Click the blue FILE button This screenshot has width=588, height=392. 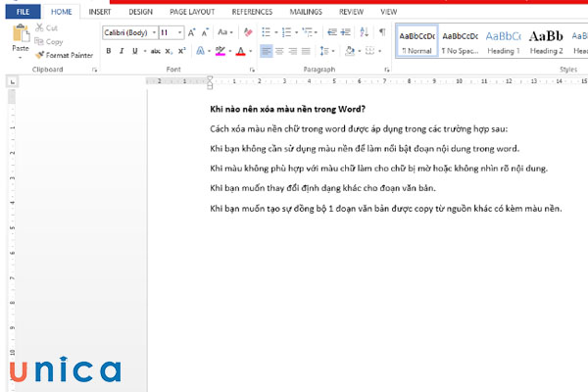pyautogui.click(x=22, y=12)
